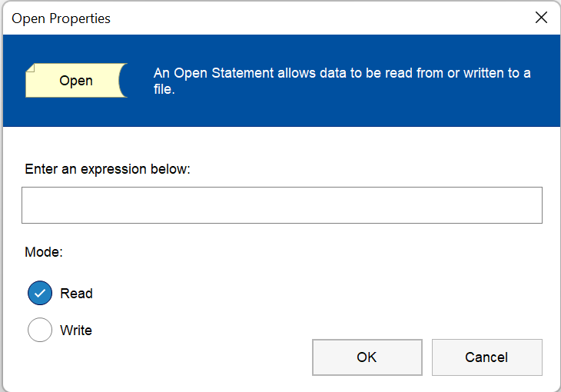Click the 'Enter an expression below:' label

108,169
